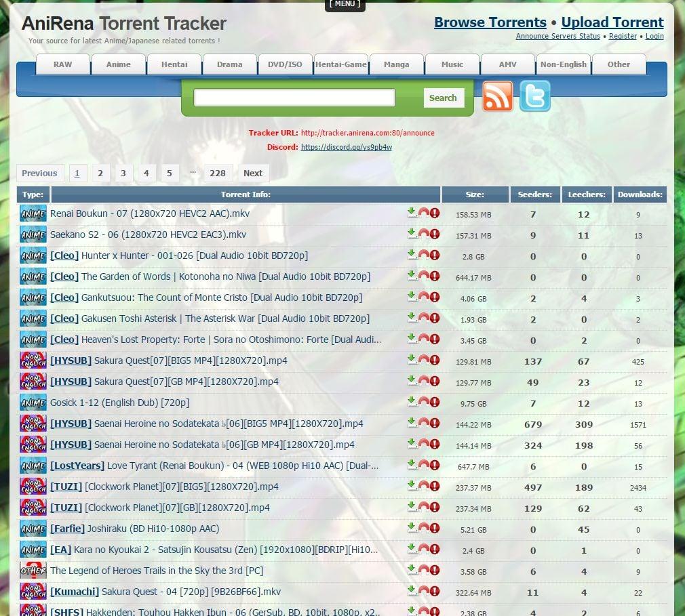Select the DVD/ISO category tab
Viewport: 685px width, 616px height.
[285, 64]
